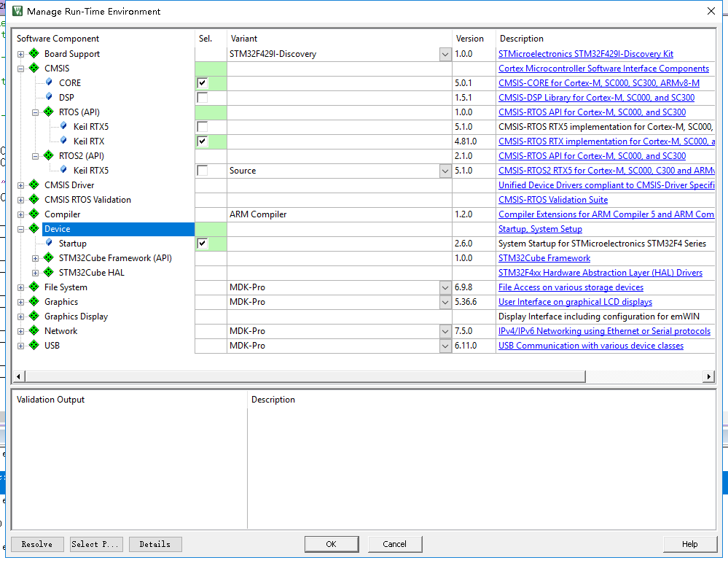
Task: Collapse the RTOS (API) node
Action: pos(35,112)
